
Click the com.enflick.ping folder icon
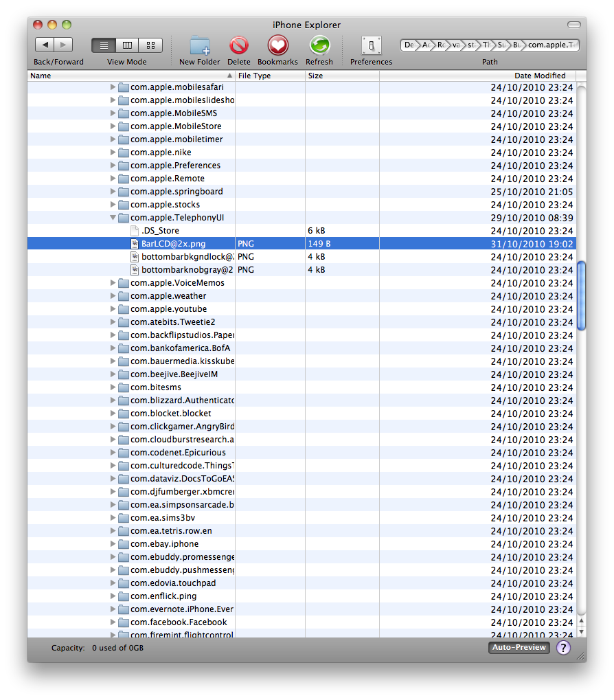pyautogui.click(x=124, y=596)
